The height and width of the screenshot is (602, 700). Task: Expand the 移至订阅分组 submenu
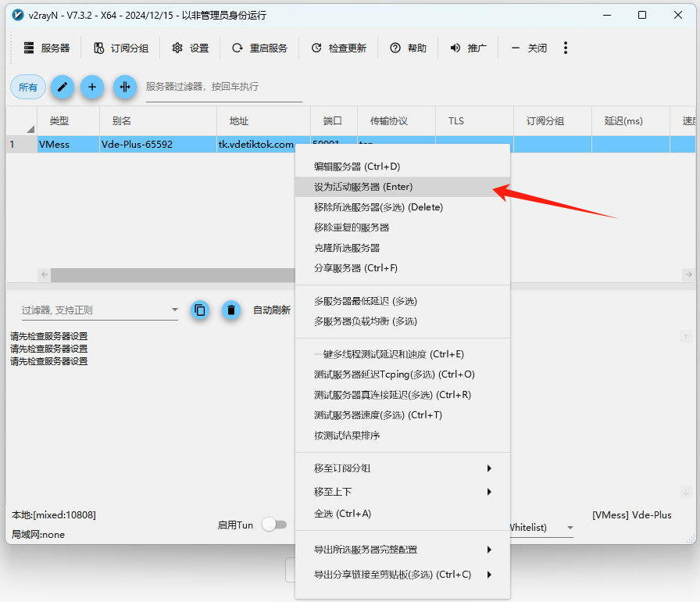[x=402, y=468]
